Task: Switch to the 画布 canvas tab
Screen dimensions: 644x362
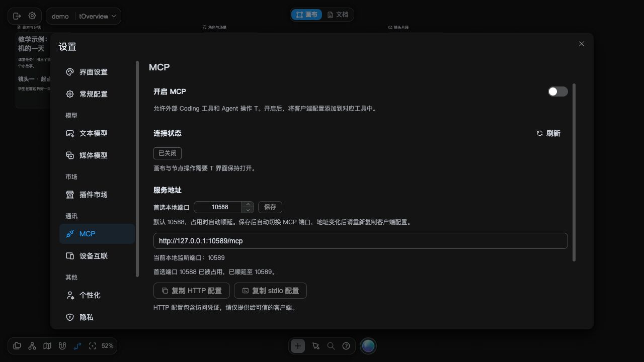Action: pyautogui.click(x=307, y=15)
